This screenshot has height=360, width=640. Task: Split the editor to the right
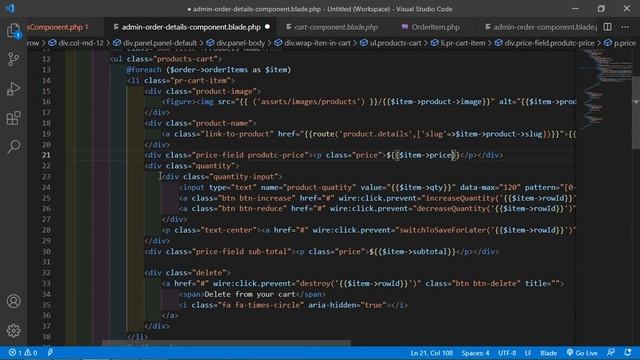pos(607,27)
